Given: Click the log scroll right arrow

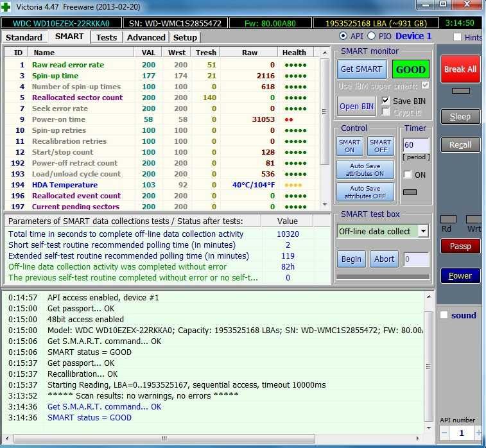Looking at the screenshot, I should (x=417, y=438).
